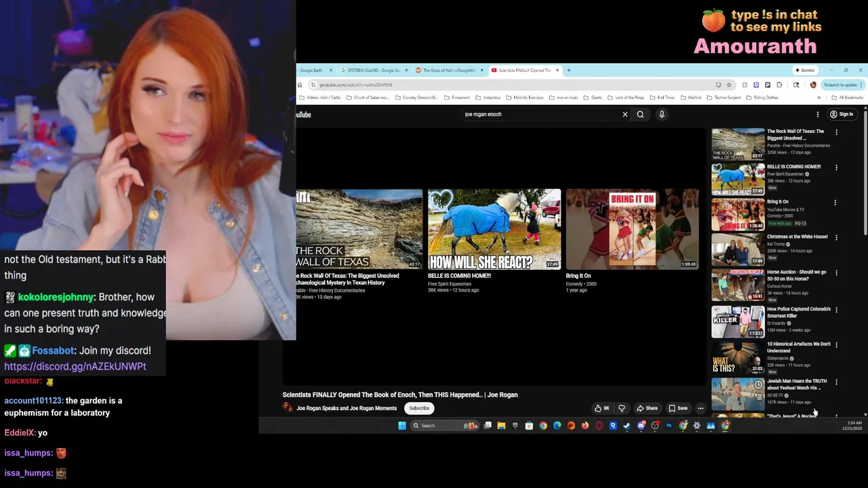
Task: Open YouTube settings three-dot menu beside Sign in
Action: pyautogui.click(x=818, y=115)
